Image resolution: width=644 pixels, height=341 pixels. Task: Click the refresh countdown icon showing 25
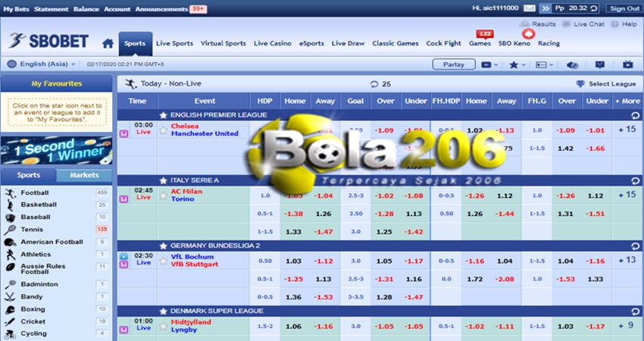coord(374,84)
